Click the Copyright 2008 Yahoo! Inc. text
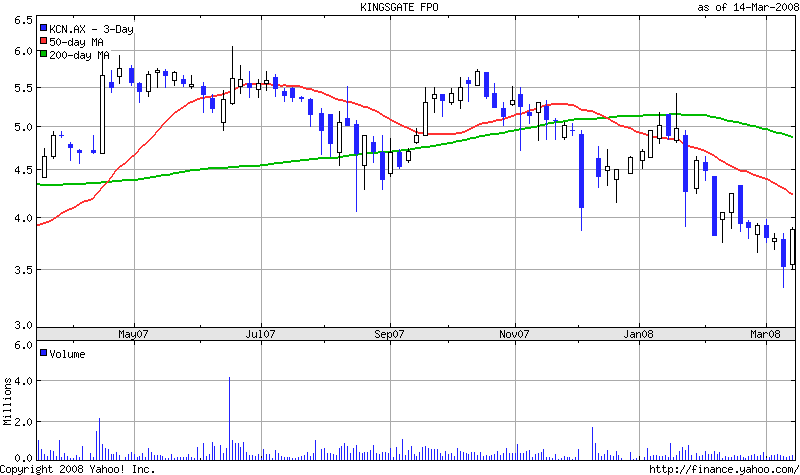 pos(78,468)
